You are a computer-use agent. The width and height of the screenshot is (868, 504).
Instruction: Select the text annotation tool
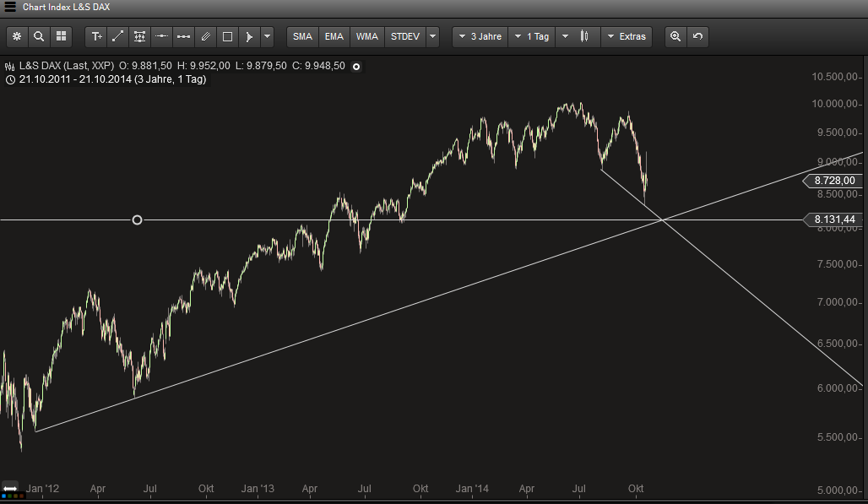pyautogui.click(x=96, y=36)
